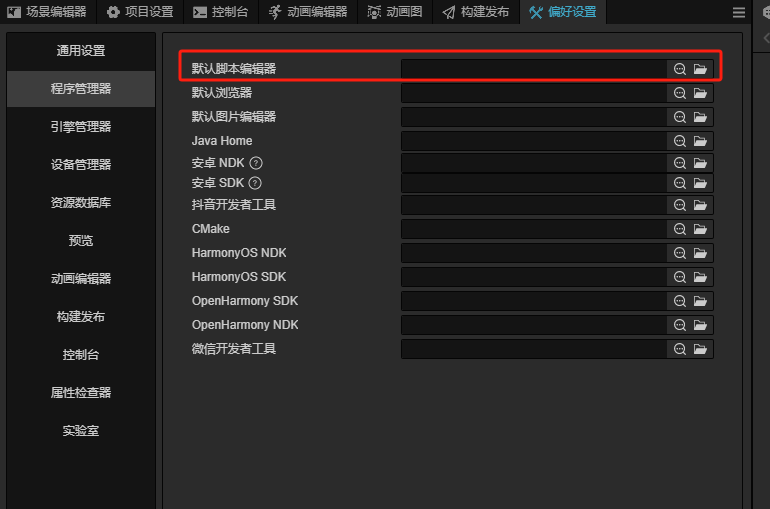Screen dimensions: 770x509
Task: Click search icon for 安卓 NDK
Action: [x=680, y=163]
